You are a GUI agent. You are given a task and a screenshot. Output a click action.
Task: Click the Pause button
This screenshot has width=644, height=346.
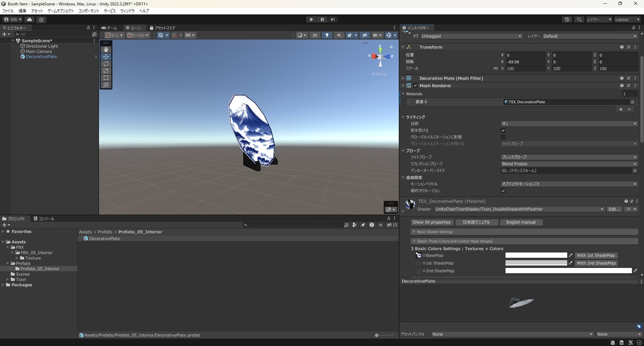click(322, 20)
